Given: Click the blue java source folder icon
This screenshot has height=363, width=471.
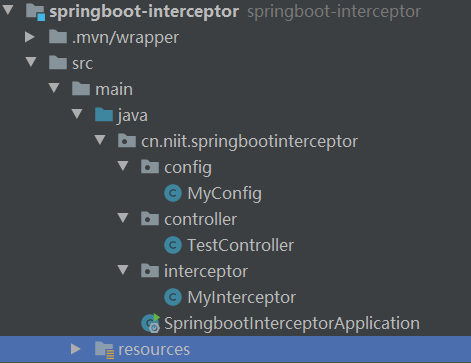Looking at the screenshot, I should point(104,115).
